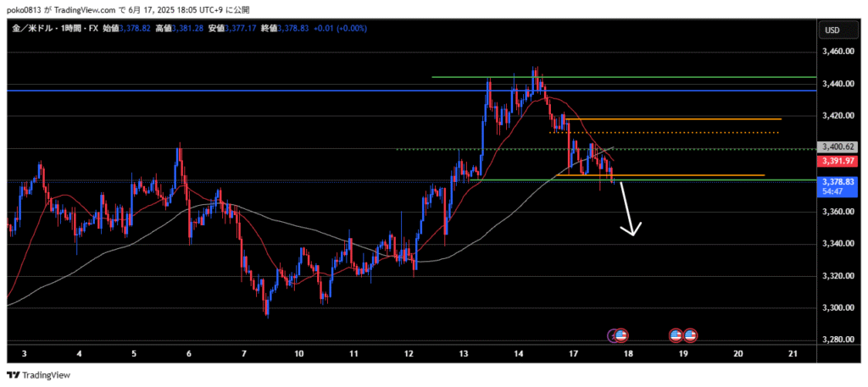Click the date 17 on time axis

coord(573,352)
